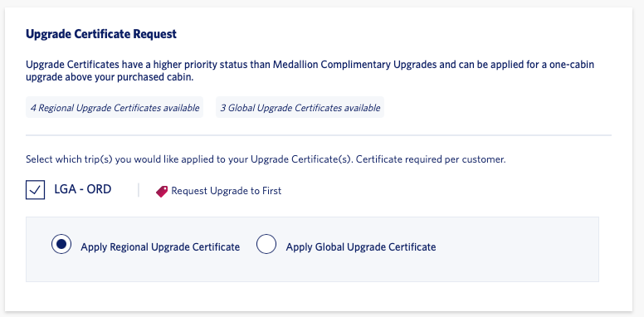Select Apply Global Upgrade Certificate radio button
The height and width of the screenshot is (317, 644).
pos(266,244)
